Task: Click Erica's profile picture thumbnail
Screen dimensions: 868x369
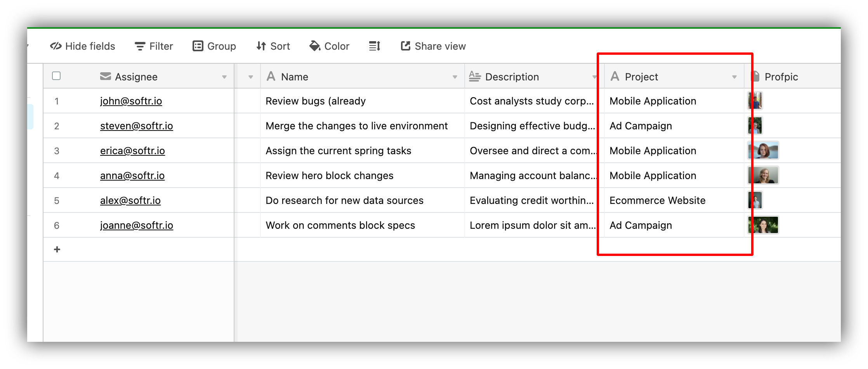Action: pos(763,150)
